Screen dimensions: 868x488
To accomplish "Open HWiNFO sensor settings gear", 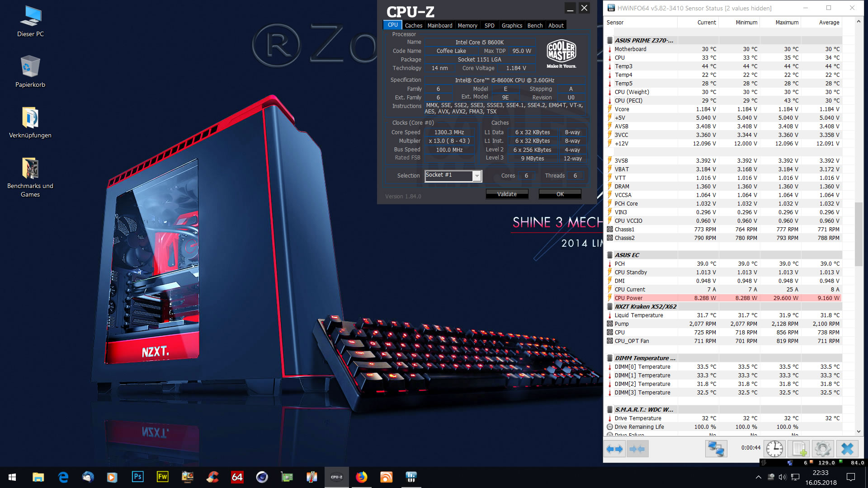I will click(x=822, y=449).
